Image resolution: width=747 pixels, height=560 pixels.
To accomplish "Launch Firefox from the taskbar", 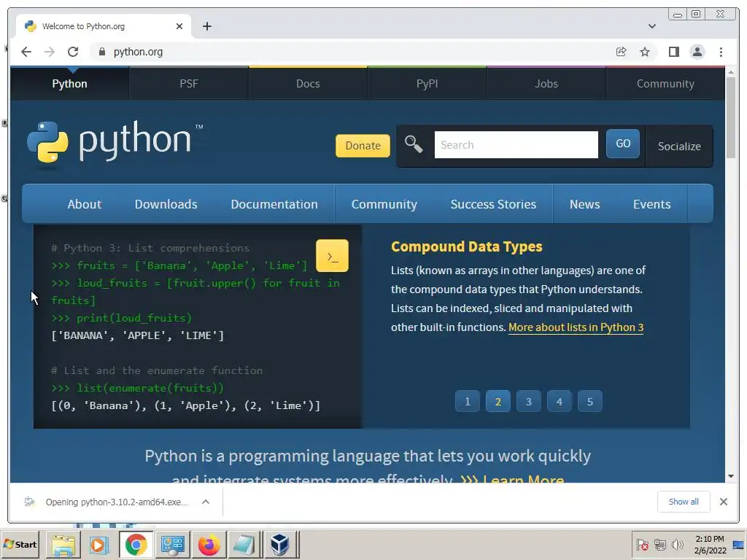I will pyautogui.click(x=209, y=545).
